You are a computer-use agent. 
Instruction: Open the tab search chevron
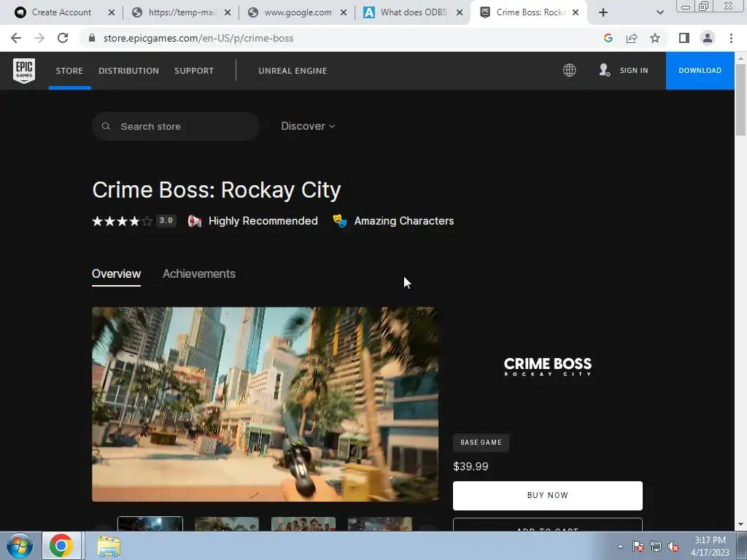pyautogui.click(x=659, y=12)
